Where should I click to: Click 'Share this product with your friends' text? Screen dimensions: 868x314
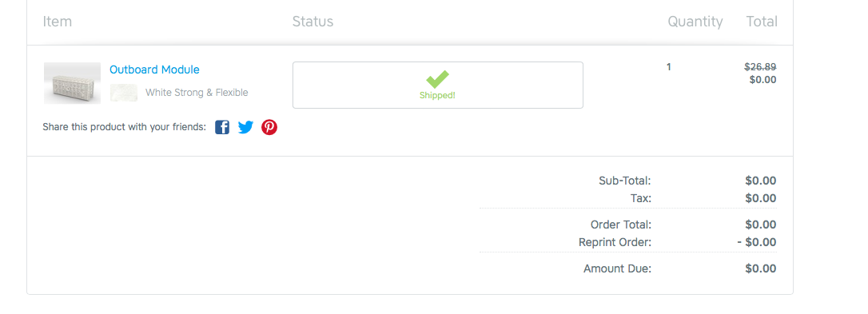(x=124, y=127)
